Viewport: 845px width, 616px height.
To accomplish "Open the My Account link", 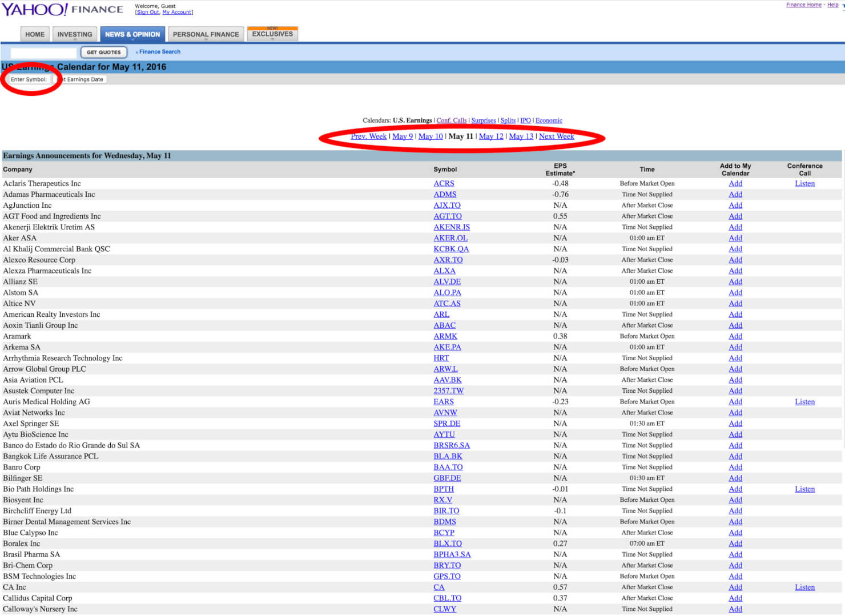I will 178,12.
